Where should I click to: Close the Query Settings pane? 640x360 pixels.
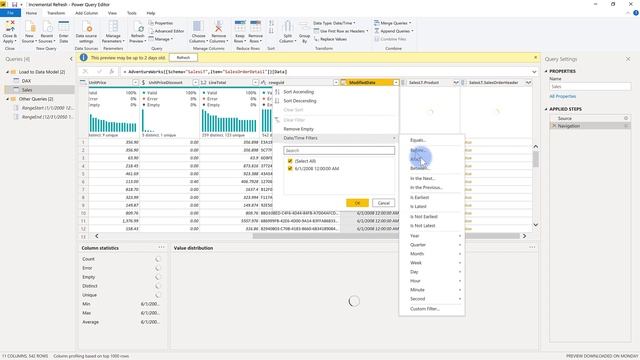pyautogui.click(x=628, y=59)
